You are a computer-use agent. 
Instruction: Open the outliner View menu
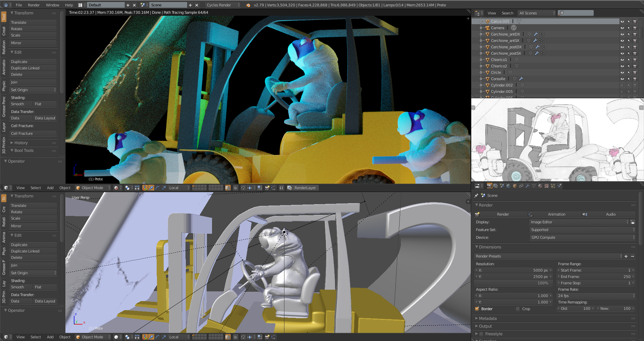tap(492, 13)
